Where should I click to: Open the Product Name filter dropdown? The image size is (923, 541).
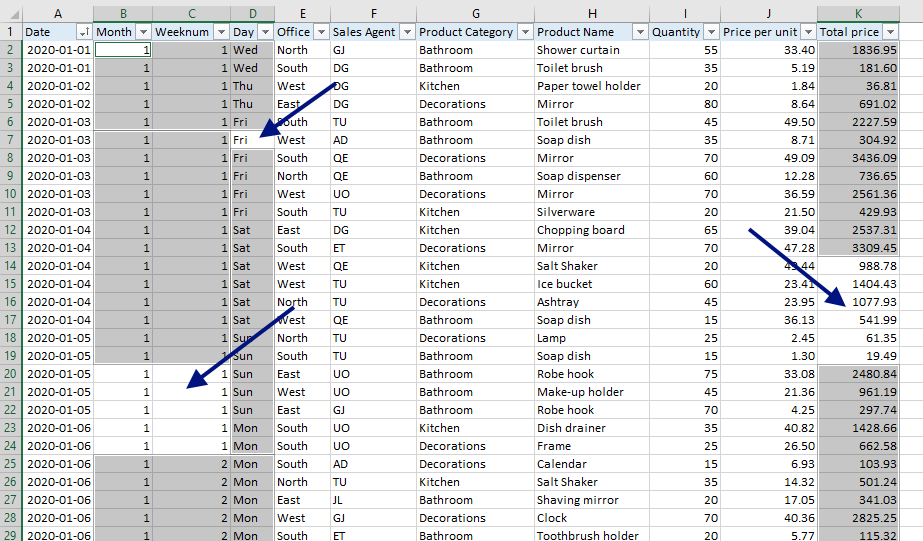point(640,32)
